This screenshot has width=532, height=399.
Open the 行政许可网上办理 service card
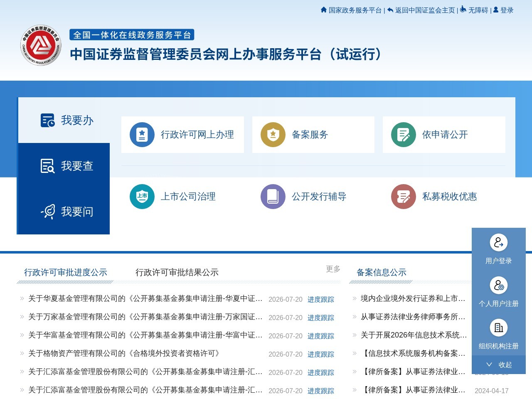click(x=182, y=135)
